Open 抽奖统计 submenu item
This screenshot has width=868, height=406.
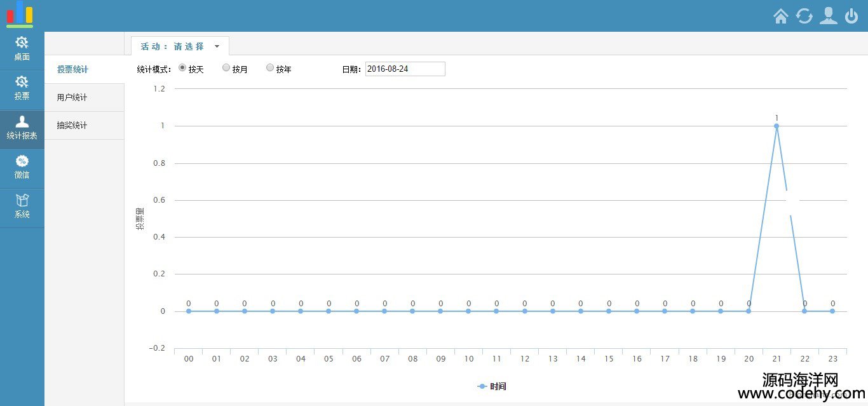tap(72, 126)
